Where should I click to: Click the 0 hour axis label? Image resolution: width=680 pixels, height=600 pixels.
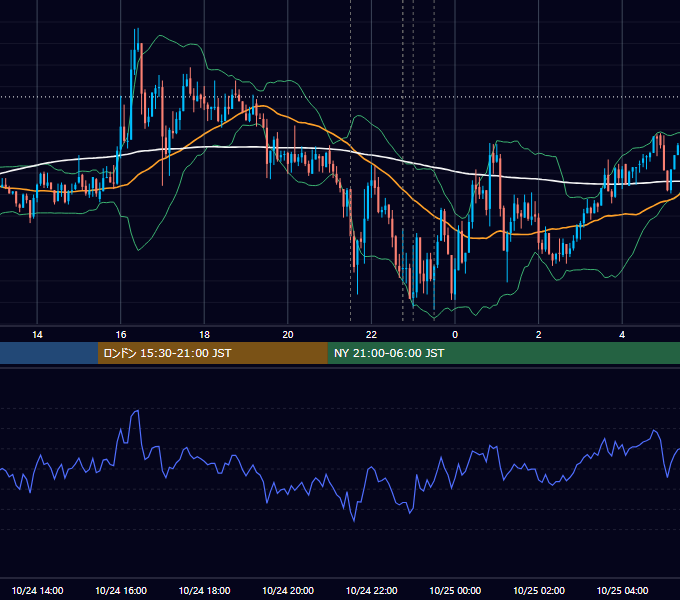pyautogui.click(x=455, y=335)
